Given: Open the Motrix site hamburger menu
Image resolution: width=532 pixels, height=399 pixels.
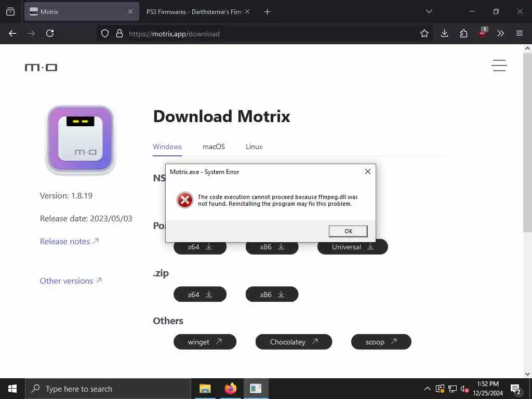Looking at the screenshot, I should click(x=499, y=65).
